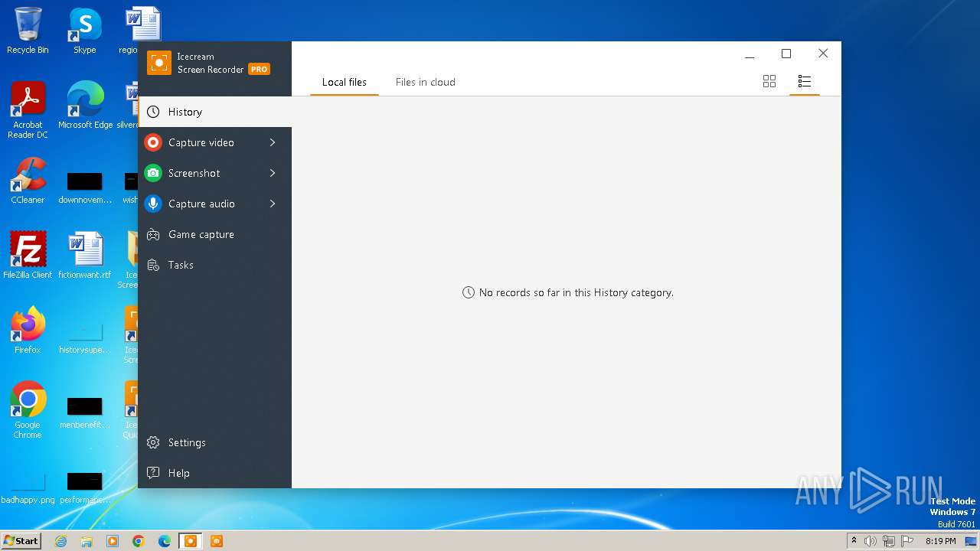Expand the Capture video submenu arrow
Viewport: 980px width, 551px height.
coord(273,142)
